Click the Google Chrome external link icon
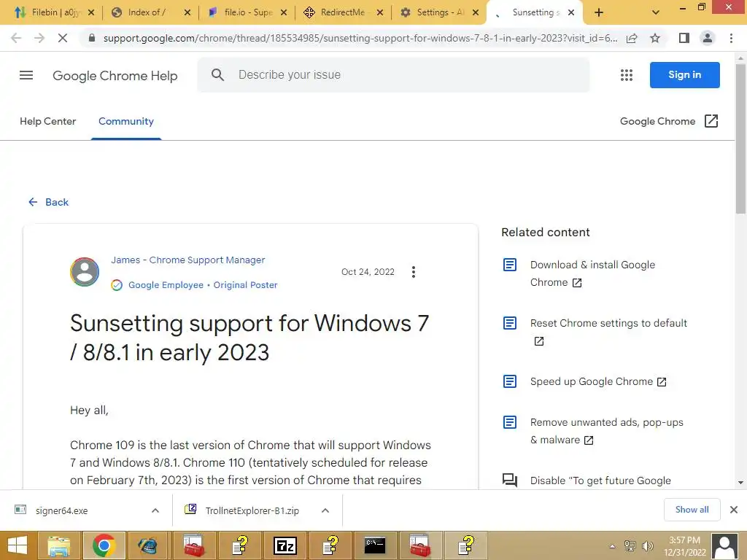Image resolution: width=747 pixels, height=560 pixels. tap(711, 121)
